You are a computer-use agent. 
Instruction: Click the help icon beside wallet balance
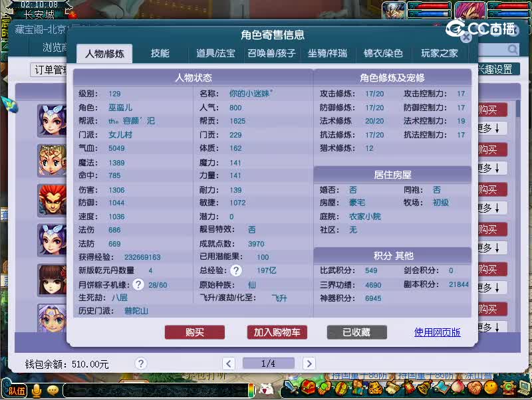click(x=141, y=363)
